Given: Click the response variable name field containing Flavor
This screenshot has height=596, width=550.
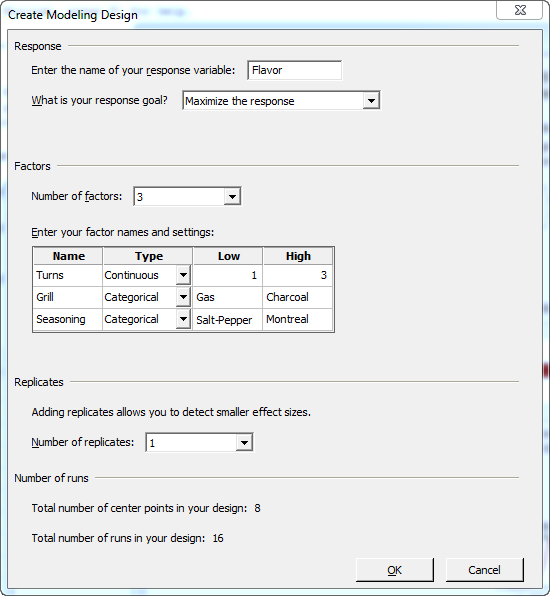Looking at the screenshot, I should 294,70.
